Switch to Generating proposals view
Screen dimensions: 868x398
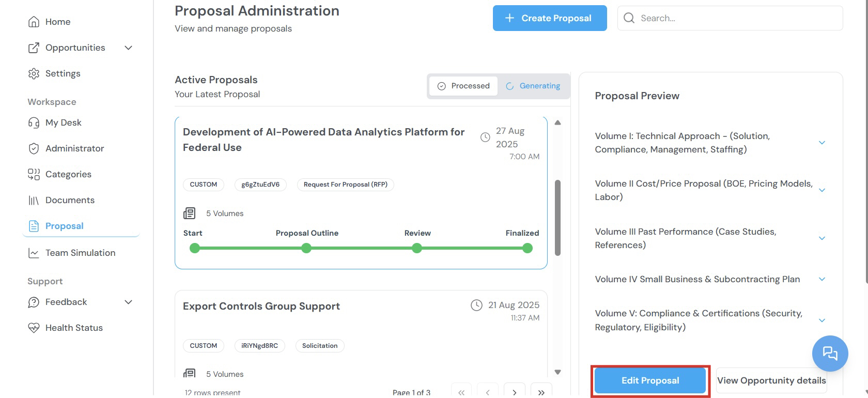click(x=533, y=86)
